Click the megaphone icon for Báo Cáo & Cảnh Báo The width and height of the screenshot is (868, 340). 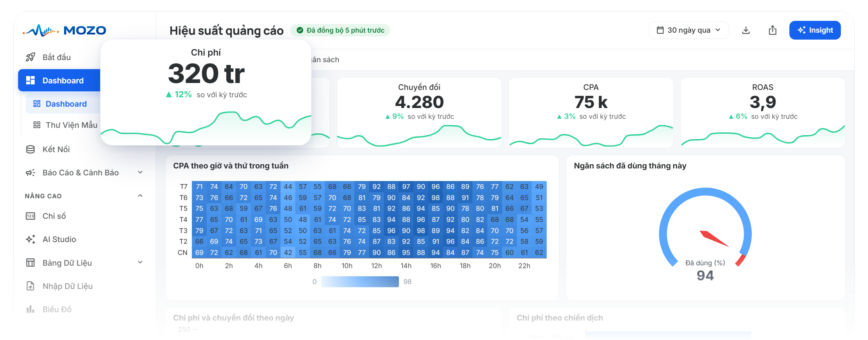31,173
